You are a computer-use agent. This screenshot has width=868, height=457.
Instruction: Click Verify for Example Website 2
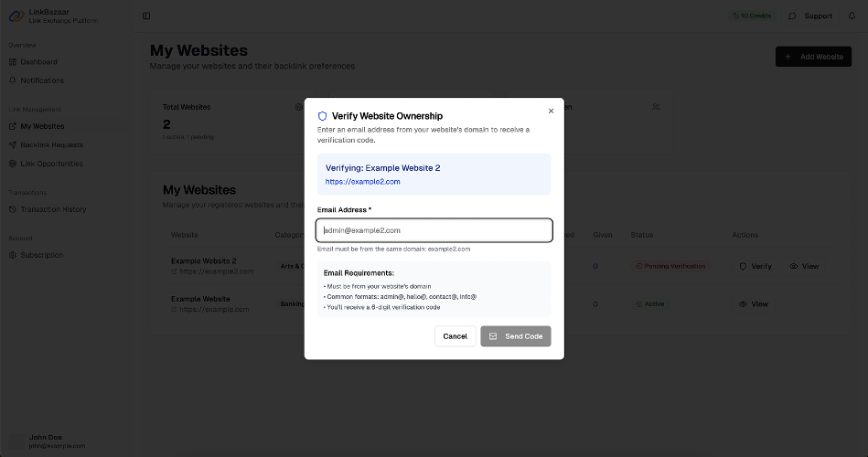[x=755, y=266]
